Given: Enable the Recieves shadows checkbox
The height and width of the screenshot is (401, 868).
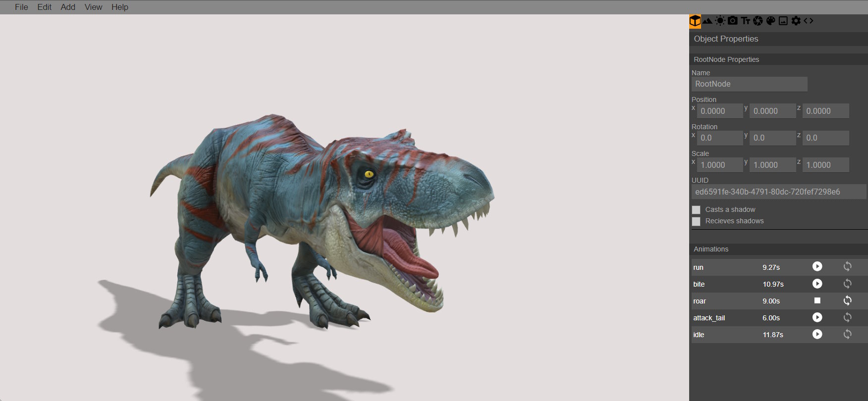Looking at the screenshot, I should pos(696,221).
